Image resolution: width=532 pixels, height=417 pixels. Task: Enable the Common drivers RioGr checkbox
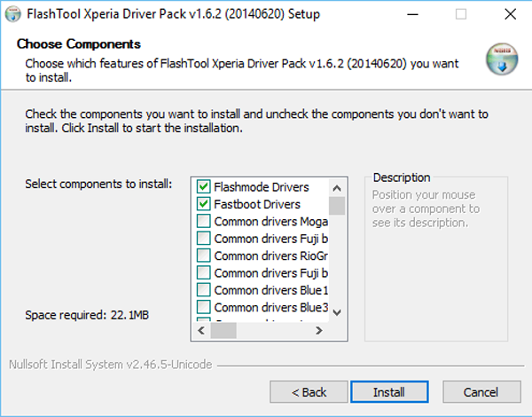pyautogui.click(x=204, y=256)
